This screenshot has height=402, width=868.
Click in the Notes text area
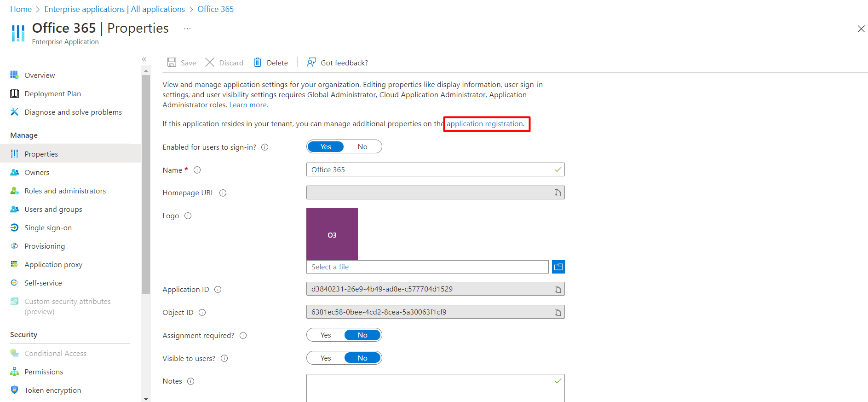(435, 388)
